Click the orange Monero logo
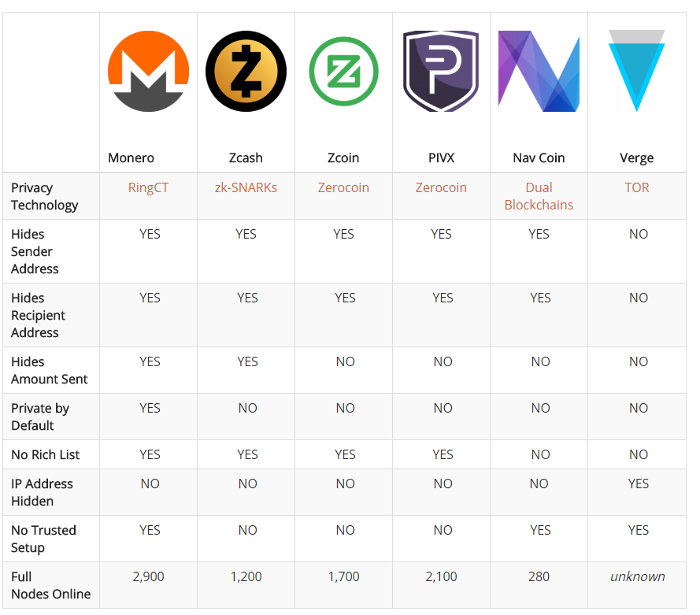 pos(148,71)
